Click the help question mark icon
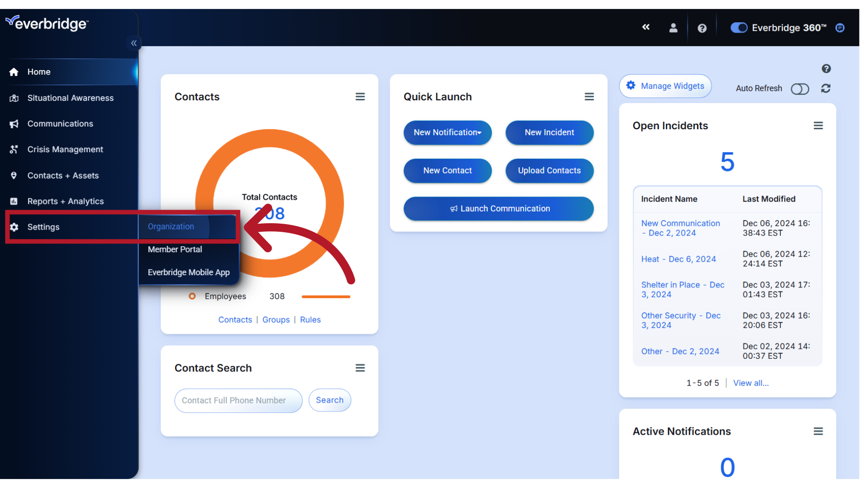The width and height of the screenshot is (868, 488). [x=702, y=28]
